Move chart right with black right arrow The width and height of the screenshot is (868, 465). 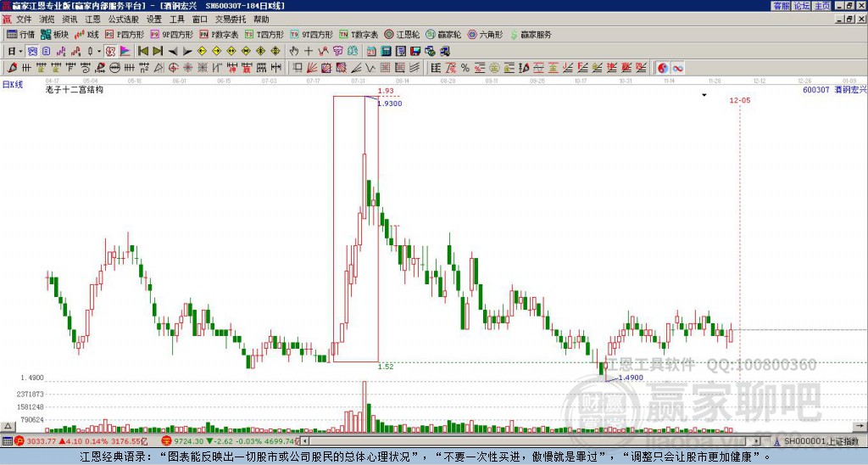coord(187,52)
